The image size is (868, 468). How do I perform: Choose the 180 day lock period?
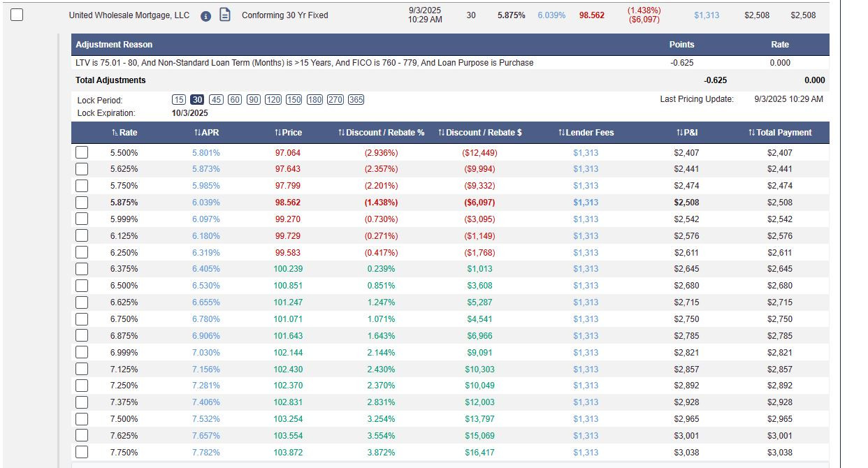pos(315,100)
